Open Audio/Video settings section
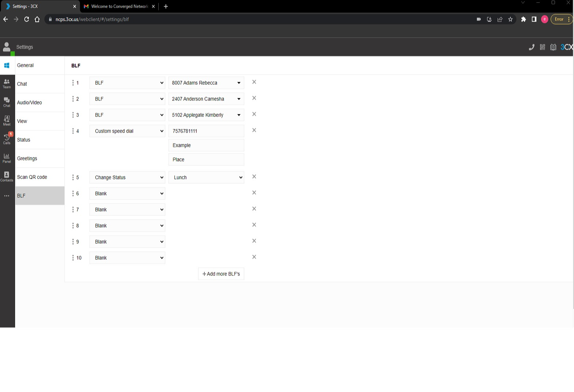Viewport: 574px width, 392px height. 40,103
